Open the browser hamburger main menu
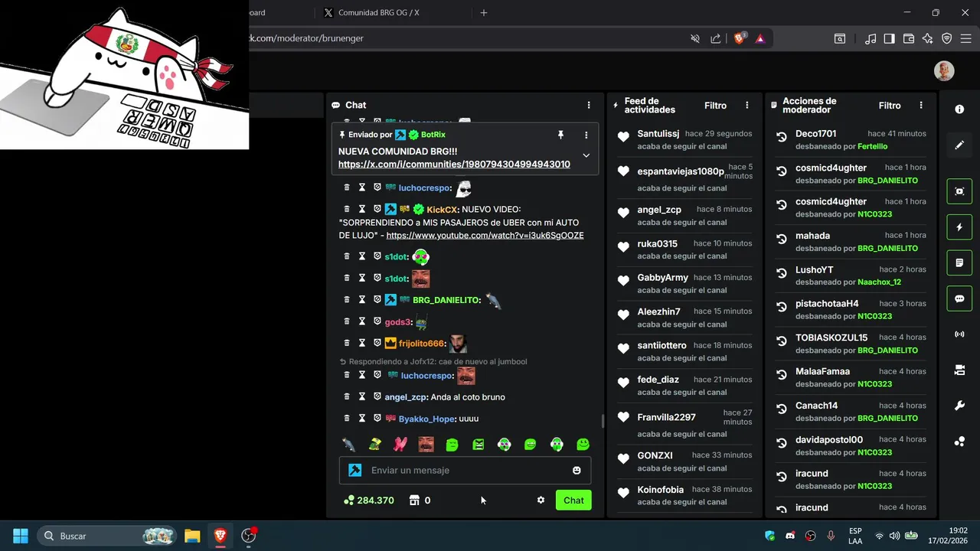Screen dimensions: 980x551 tap(965, 38)
